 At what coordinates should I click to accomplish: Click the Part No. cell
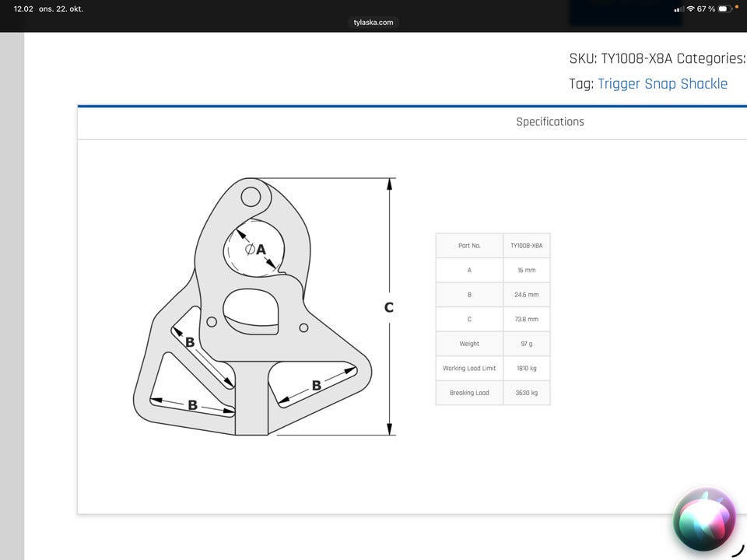click(469, 246)
